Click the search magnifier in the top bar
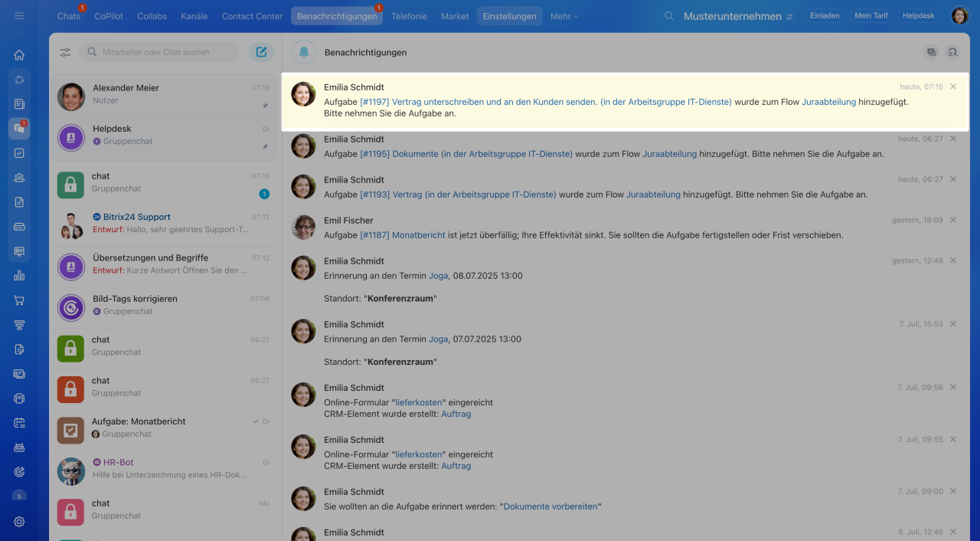 [669, 16]
